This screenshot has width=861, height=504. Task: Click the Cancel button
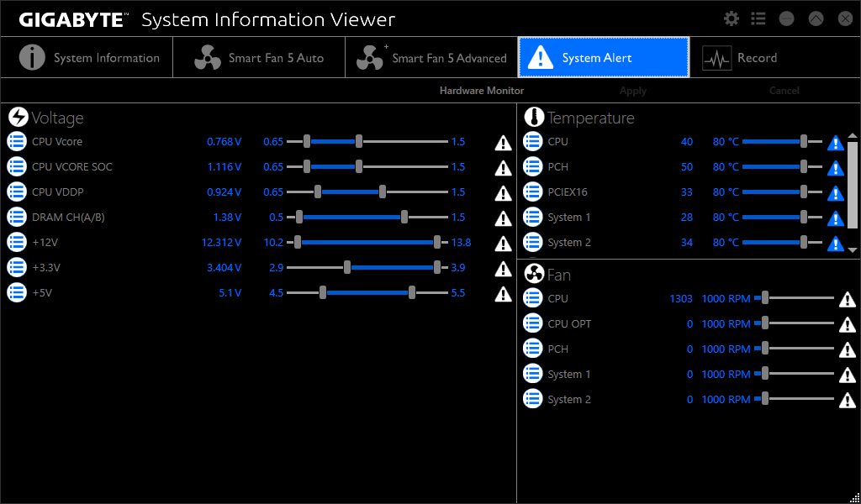coord(784,91)
